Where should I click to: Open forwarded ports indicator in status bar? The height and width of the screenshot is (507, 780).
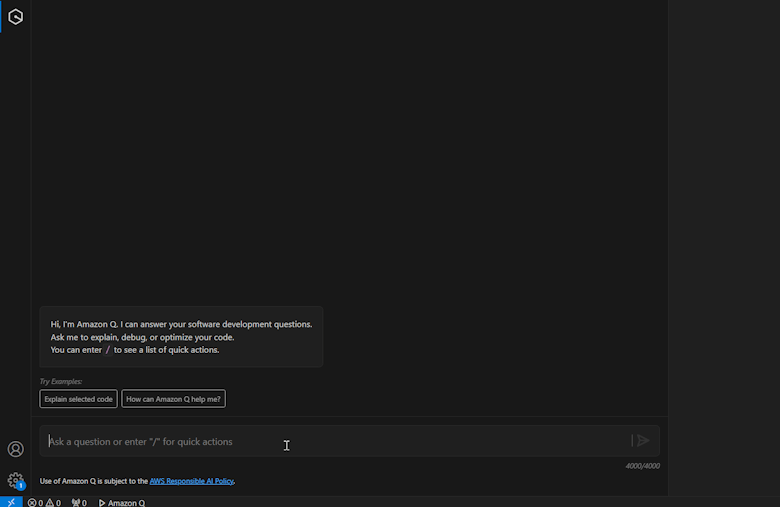(79, 502)
